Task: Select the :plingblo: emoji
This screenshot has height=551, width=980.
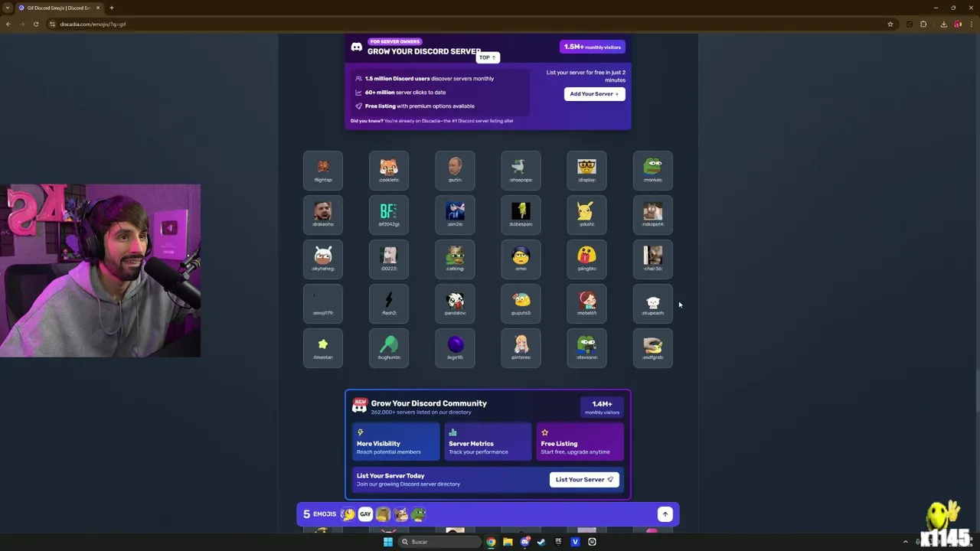Action: [586, 259]
